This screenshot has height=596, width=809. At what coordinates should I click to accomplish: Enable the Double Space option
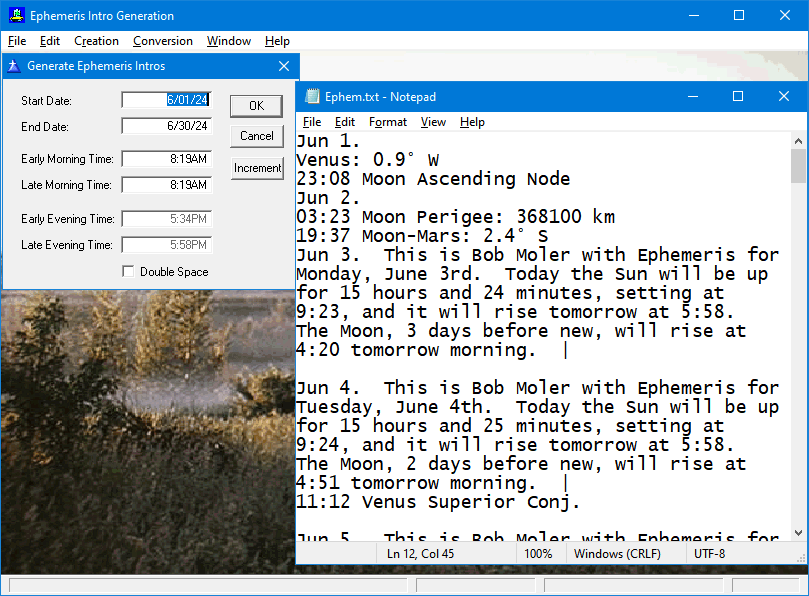127,271
